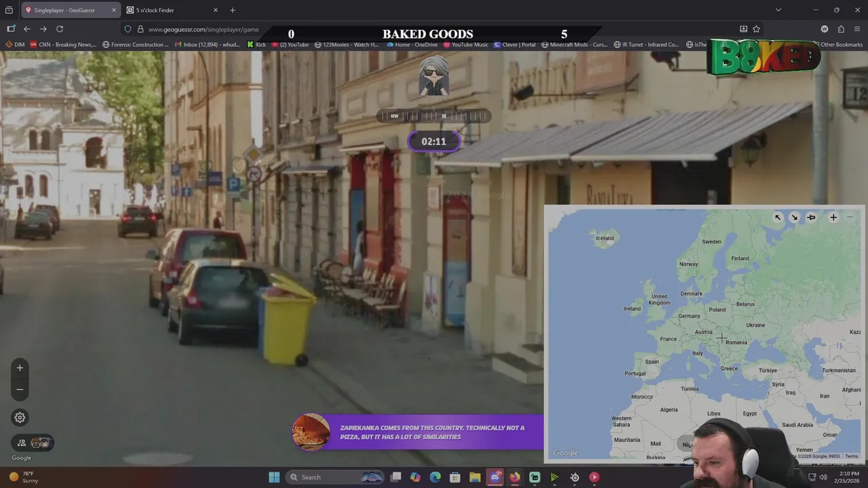This screenshot has width=868, height=488.
Task: Open Microsoft Edge from the taskbar
Action: [435, 477]
